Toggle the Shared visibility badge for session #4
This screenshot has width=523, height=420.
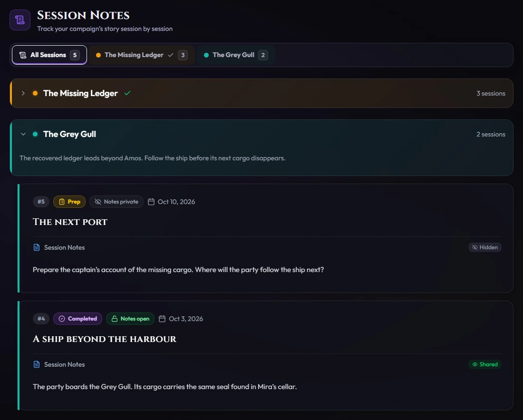click(x=485, y=365)
